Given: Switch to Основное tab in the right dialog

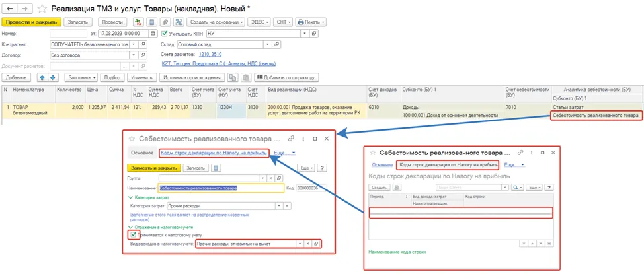Looking at the screenshot, I should pos(382,165).
